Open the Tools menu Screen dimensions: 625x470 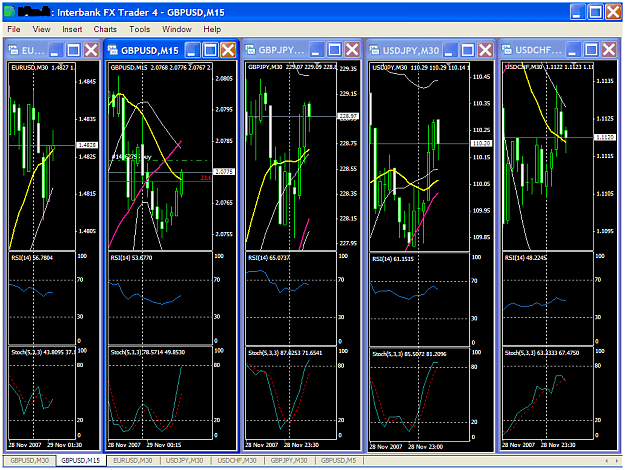tap(140, 29)
